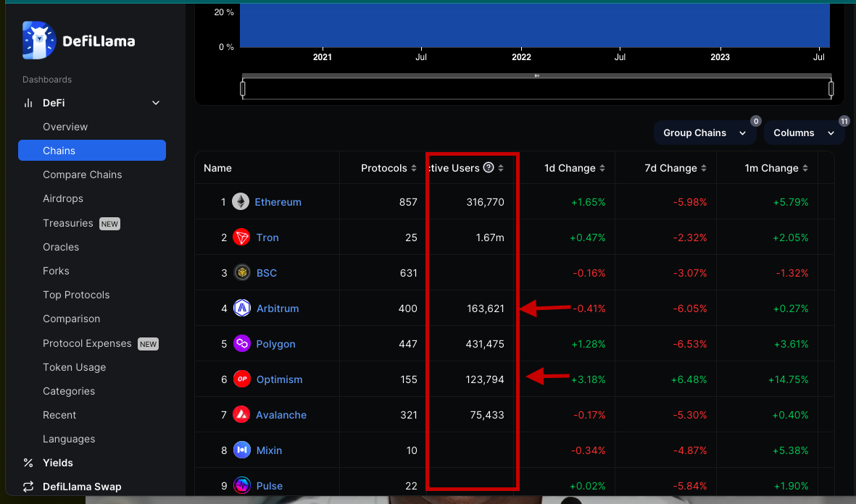
Task: Open Comparison in sidebar
Action: click(72, 319)
